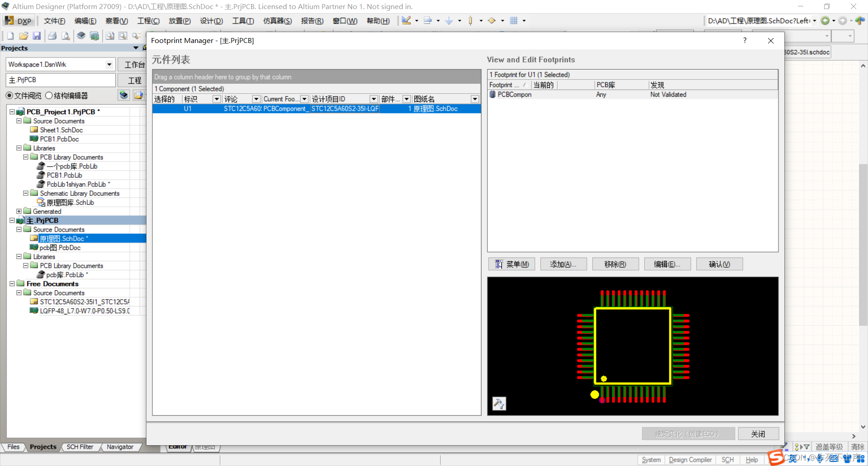Click the digital devices component icon

(x=471, y=20)
